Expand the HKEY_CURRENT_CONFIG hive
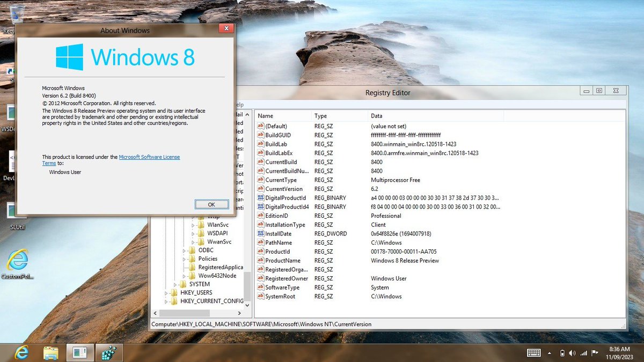Viewport: 644px width, 362px height. 166,301
